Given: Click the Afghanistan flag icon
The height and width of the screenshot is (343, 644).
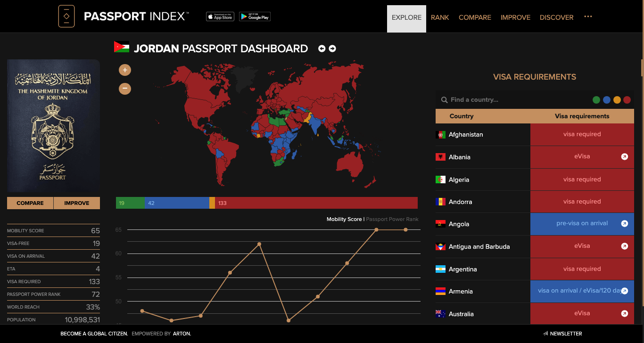Looking at the screenshot, I should [x=441, y=135].
